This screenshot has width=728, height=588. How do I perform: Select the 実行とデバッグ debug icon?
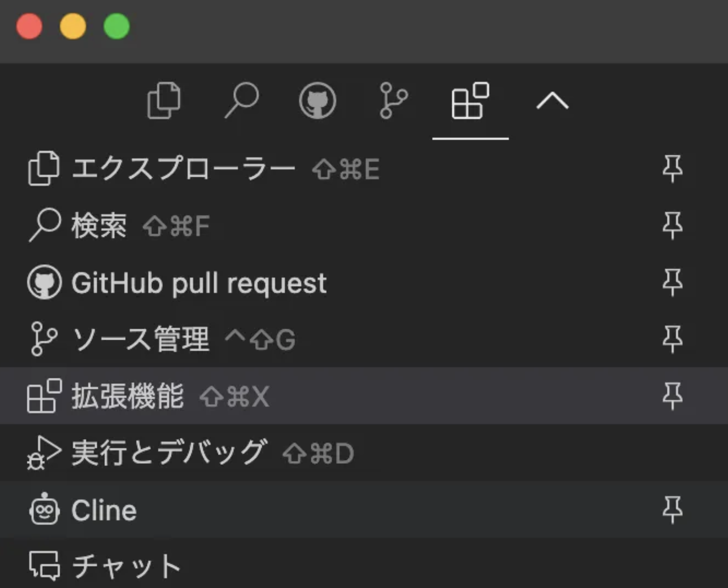coord(44,452)
